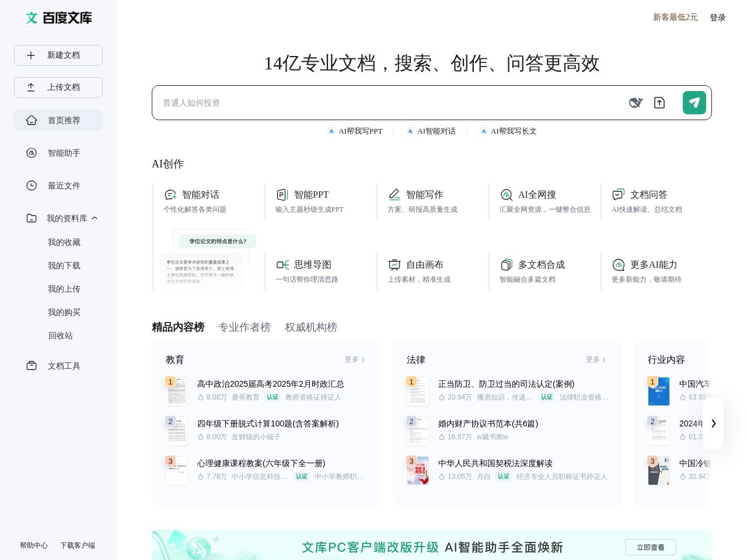Open thumbnail of 中华人民共和国契税法深度解读

point(418,471)
